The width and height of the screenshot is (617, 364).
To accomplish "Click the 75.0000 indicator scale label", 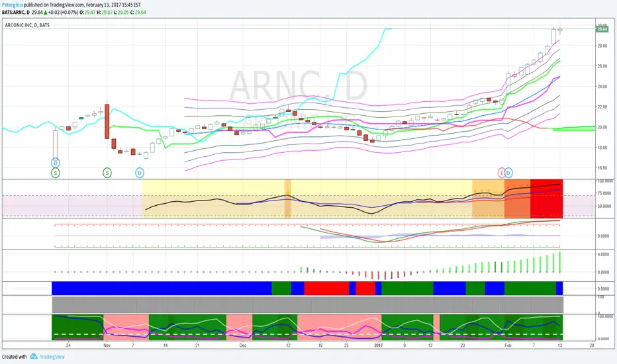I will pos(605,193).
